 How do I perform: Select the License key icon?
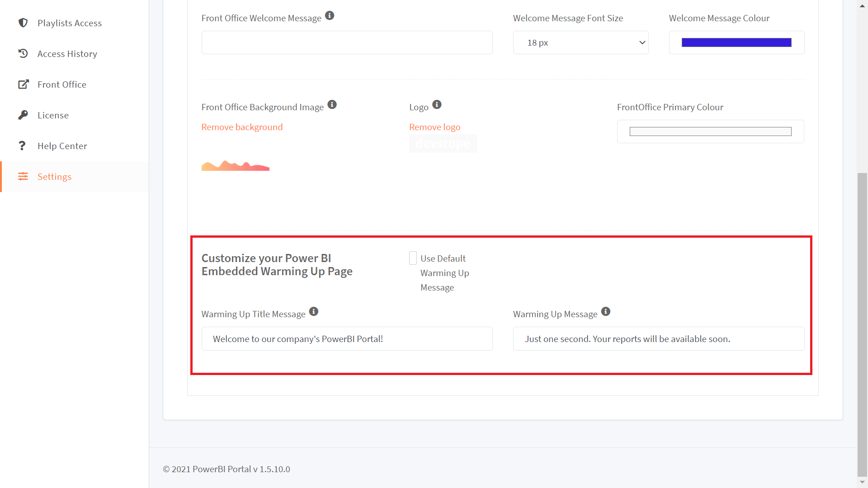pos(23,115)
